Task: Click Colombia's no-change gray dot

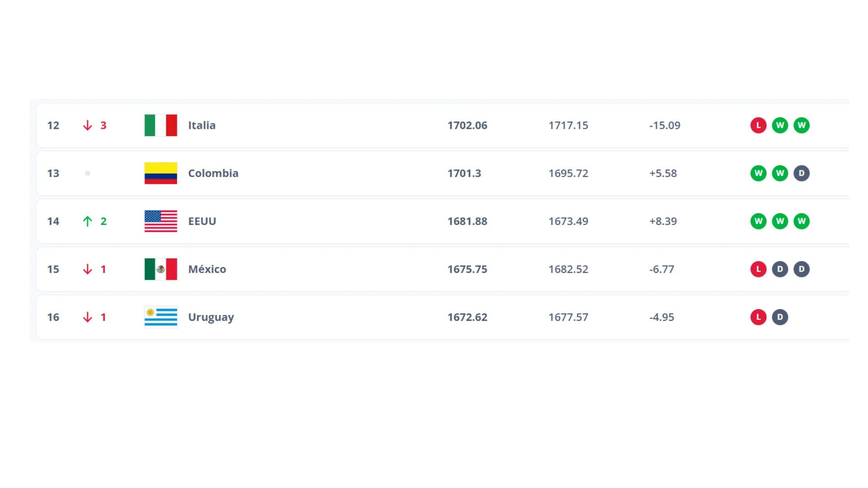Action: point(87,173)
